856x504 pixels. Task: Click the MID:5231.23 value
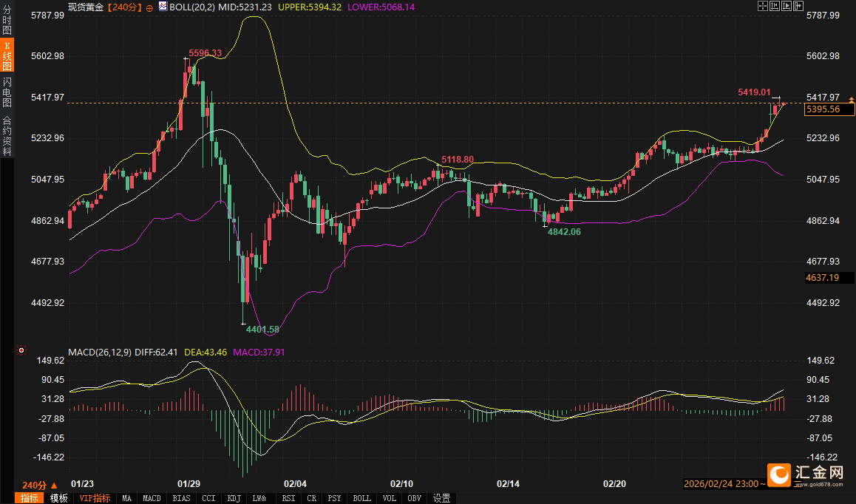pyautogui.click(x=245, y=7)
